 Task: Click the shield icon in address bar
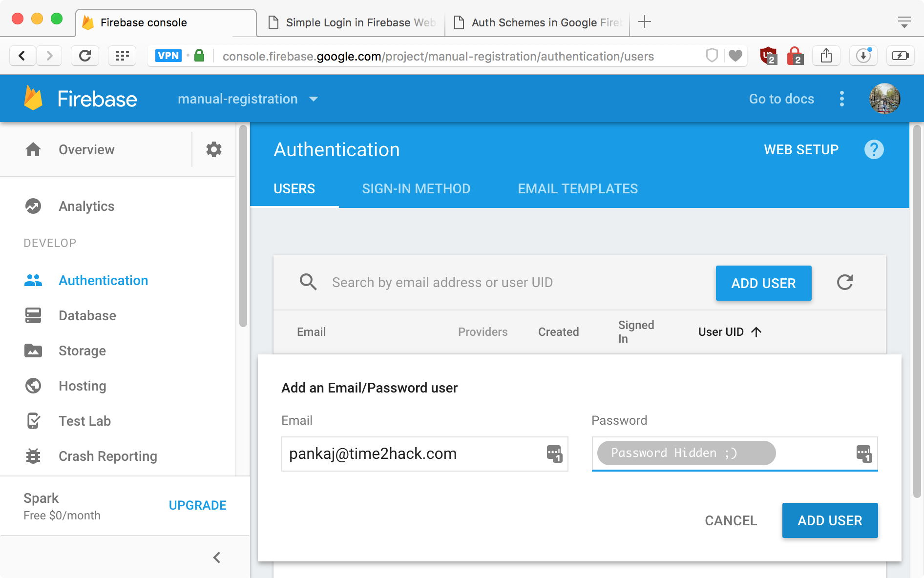(712, 56)
